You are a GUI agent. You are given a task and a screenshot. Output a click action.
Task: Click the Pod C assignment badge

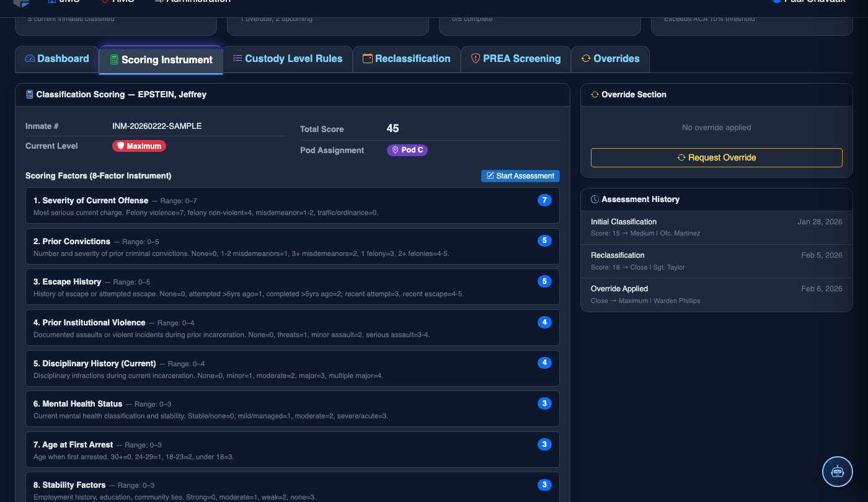point(407,150)
